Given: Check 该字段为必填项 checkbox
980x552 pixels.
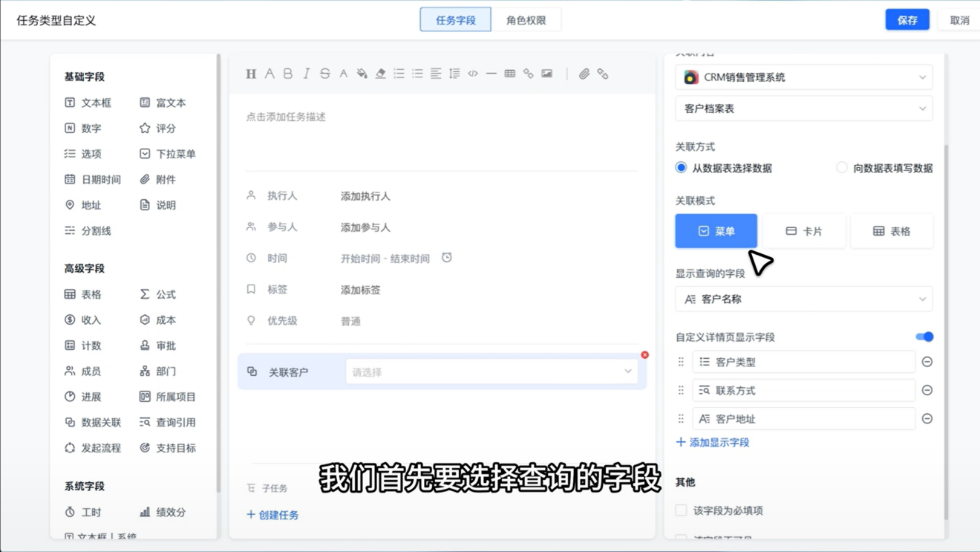Looking at the screenshot, I should 681,510.
